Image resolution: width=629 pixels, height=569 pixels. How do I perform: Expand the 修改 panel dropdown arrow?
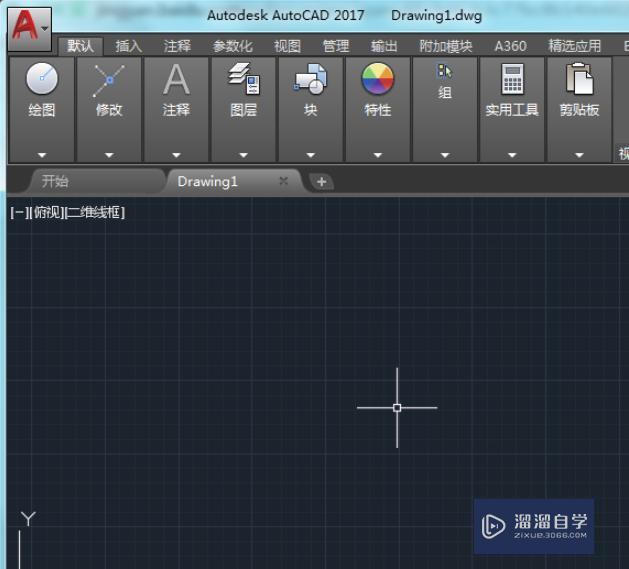click(109, 155)
